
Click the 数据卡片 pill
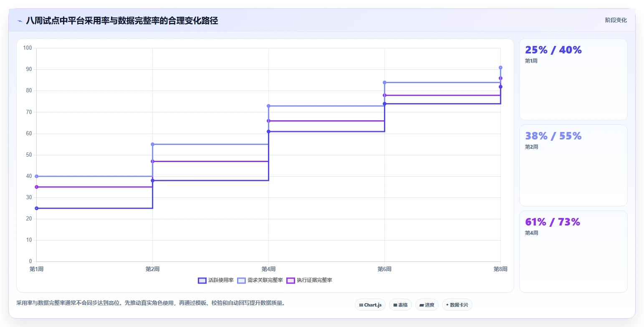457,305
